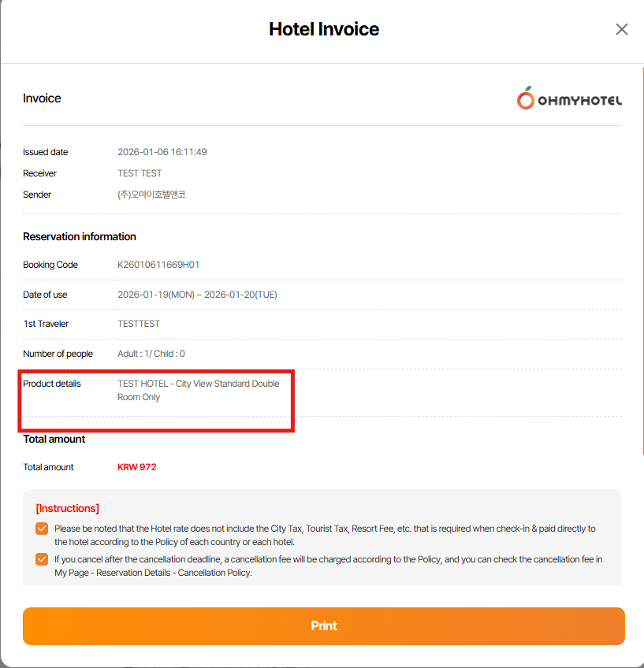Select the Reservation information heading
The height and width of the screenshot is (668, 644).
pyautogui.click(x=80, y=236)
